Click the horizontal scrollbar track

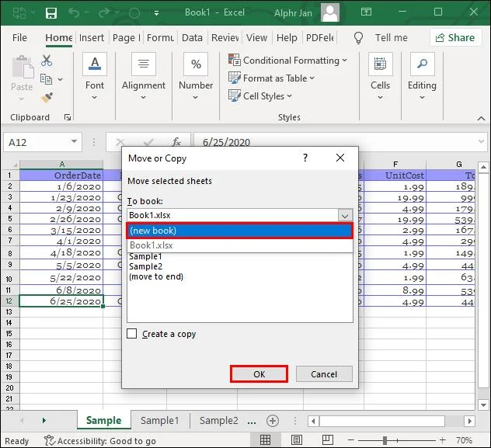382,421
